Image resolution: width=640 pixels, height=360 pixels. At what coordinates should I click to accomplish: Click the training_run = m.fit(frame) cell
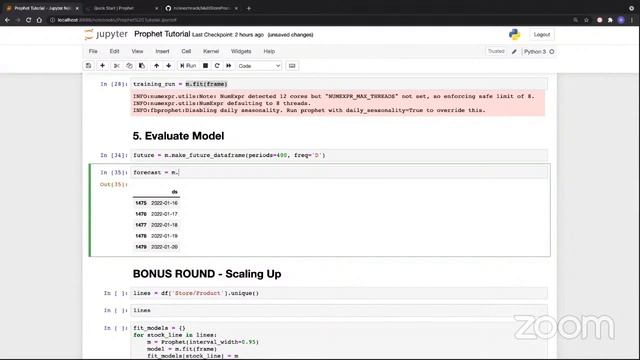pos(339,84)
